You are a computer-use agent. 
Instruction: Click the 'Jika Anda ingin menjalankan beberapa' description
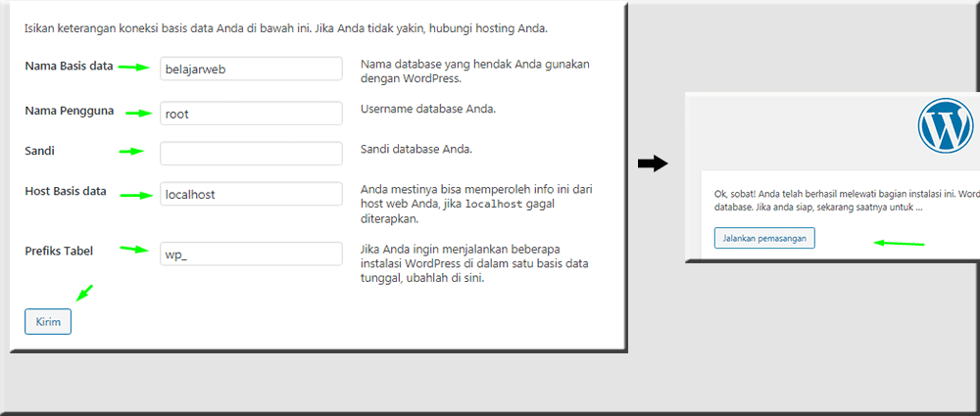pos(474,263)
